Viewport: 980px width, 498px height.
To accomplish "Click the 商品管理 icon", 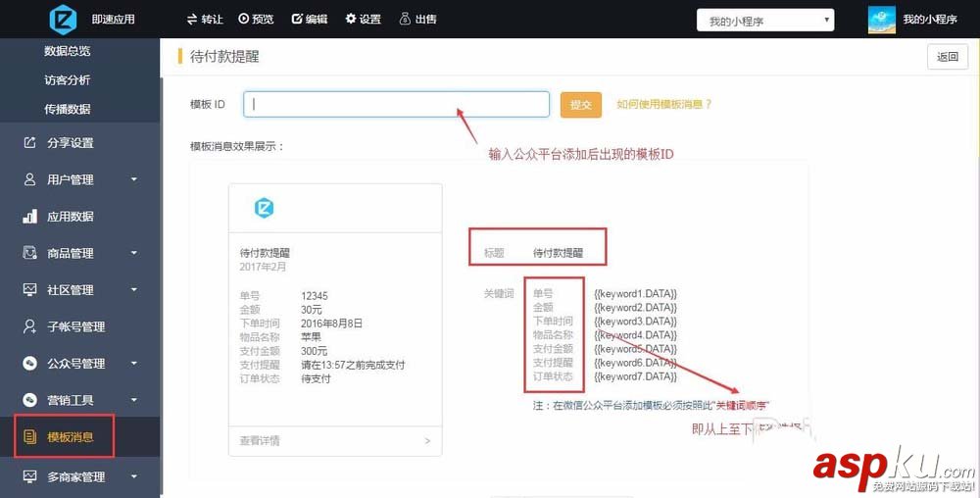I will (x=29, y=253).
